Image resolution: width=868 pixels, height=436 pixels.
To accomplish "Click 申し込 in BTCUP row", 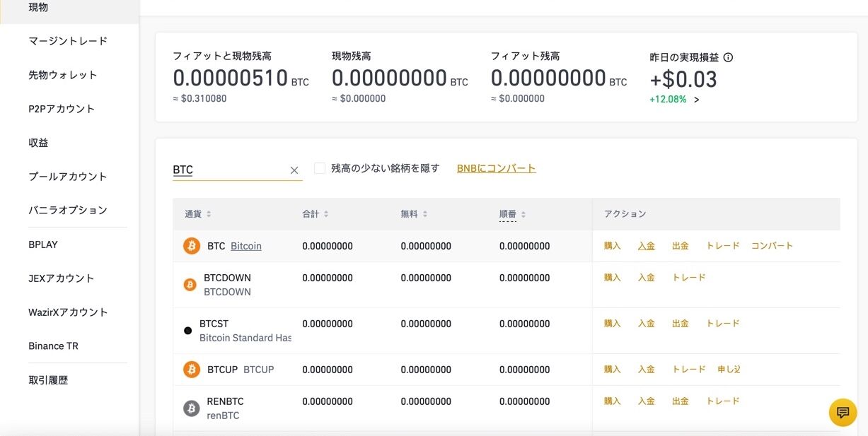I will pyautogui.click(x=729, y=370).
